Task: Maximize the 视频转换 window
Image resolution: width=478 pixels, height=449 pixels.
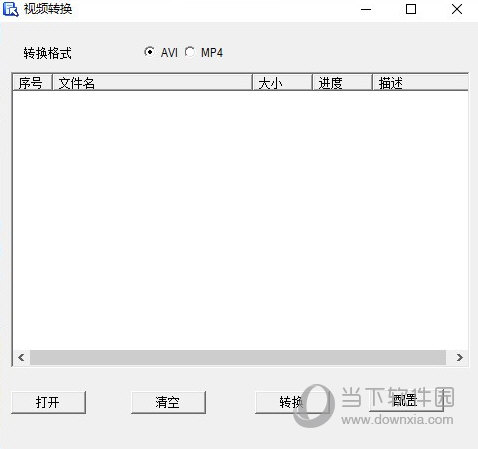Action: 411,9
